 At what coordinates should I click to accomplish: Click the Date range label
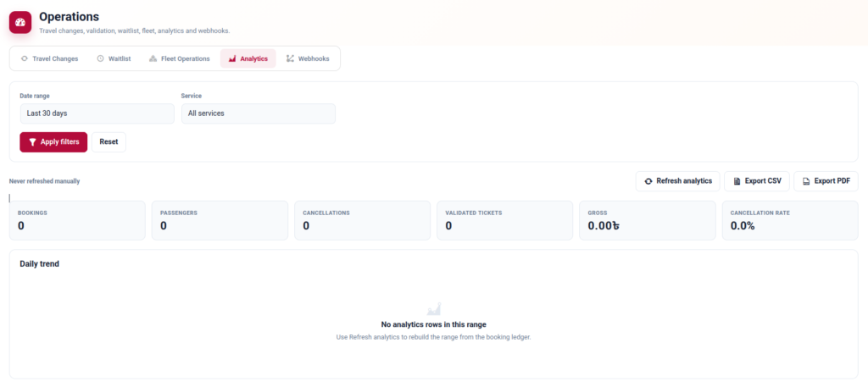pyautogui.click(x=34, y=97)
